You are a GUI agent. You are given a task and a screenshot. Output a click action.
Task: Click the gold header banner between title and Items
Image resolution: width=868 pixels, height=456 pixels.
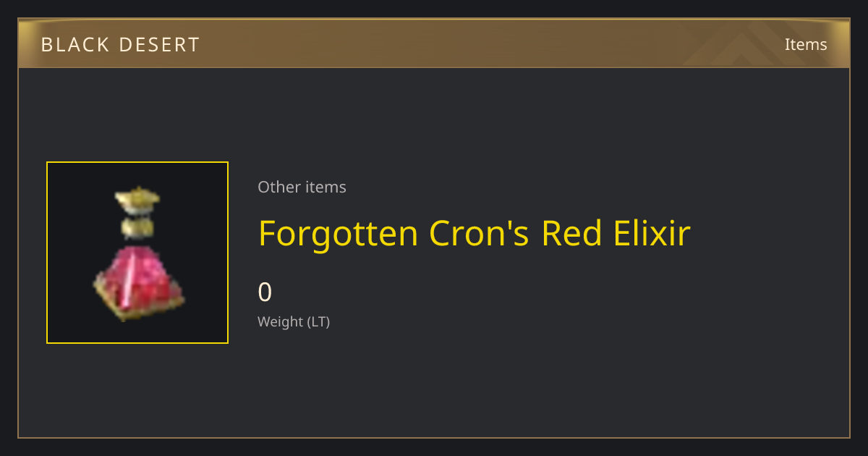[492, 44]
